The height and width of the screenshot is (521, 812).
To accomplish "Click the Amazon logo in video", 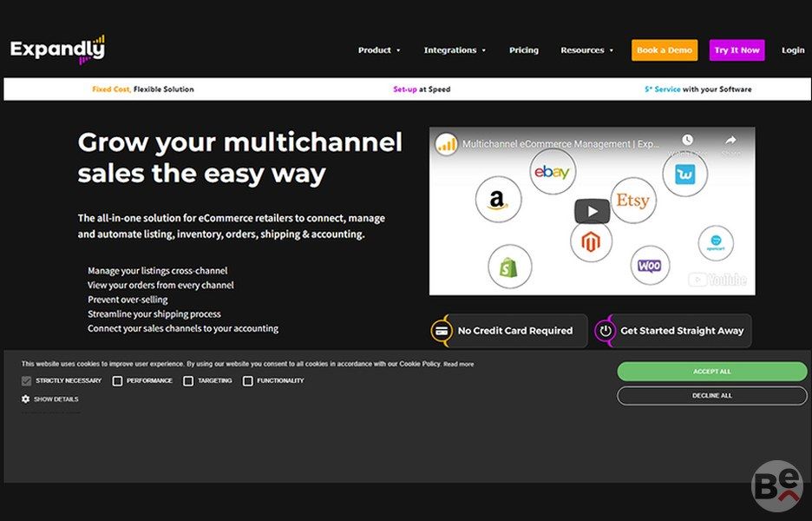I will (498, 200).
